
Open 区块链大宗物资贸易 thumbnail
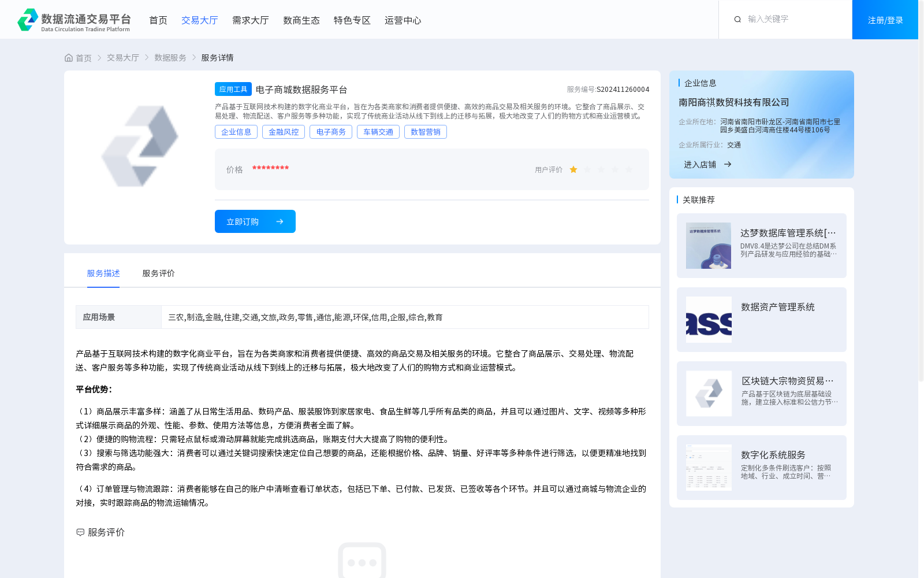(709, 394)
